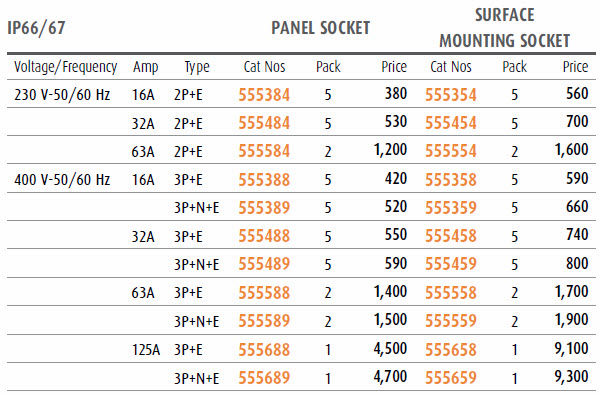Open catalog number 555359
This screenshot has height=395, width=600.
click(x=451, y=208)
